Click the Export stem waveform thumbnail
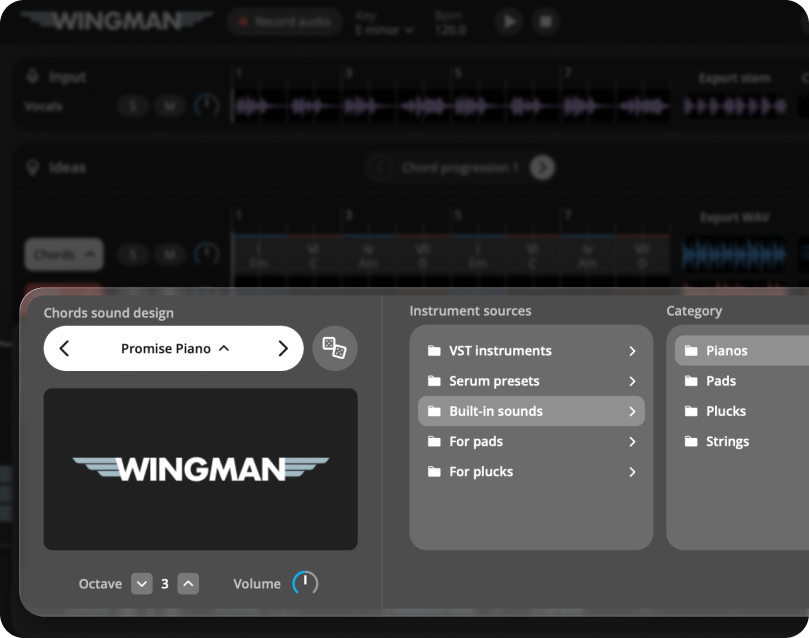The width and height of the screenshot is (809, 638). [x=735, y=106]
